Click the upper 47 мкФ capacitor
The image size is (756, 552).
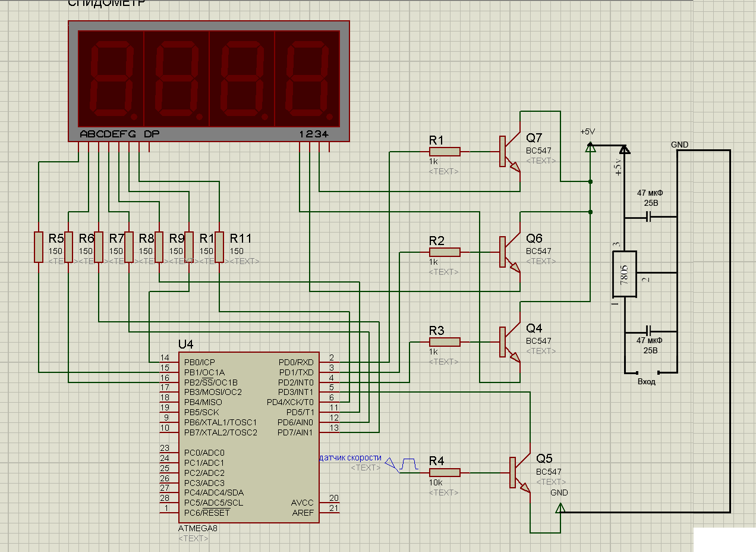click(648, 217)
